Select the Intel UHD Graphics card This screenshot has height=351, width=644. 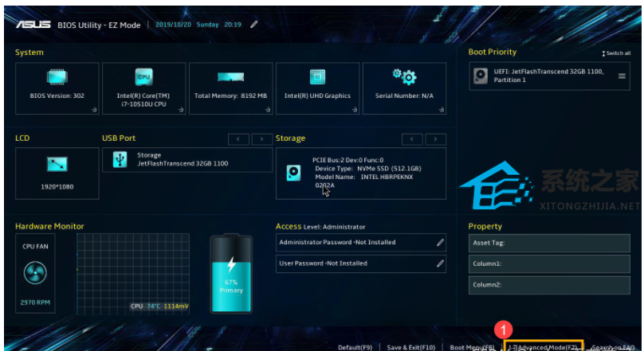[317, 88]
